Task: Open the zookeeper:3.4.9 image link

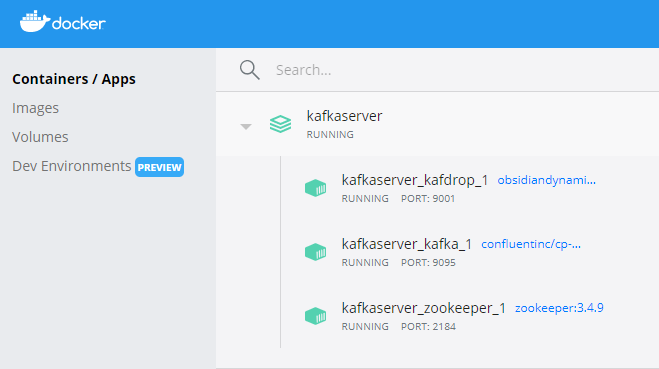Action: click(x=559, y=308)
